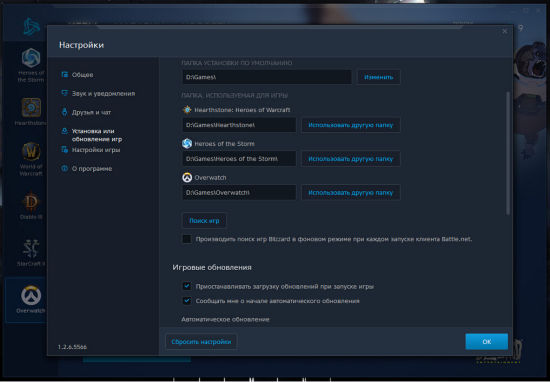Use another folder for Hearthstone
Image resolution: width=550 pixels, height=382 pixels.
click(x=350, y=125)
